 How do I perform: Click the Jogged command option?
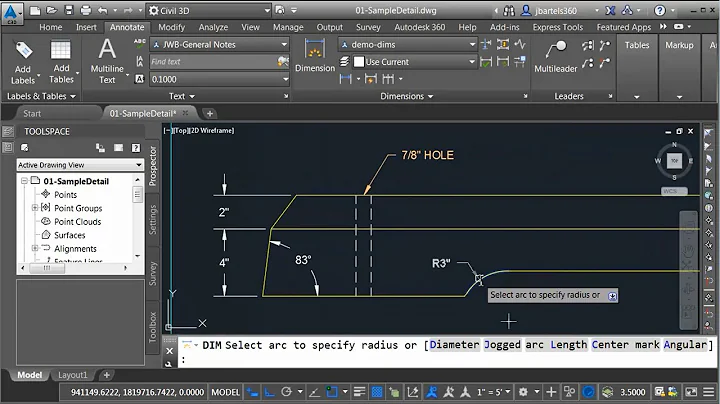coord(502,345)
